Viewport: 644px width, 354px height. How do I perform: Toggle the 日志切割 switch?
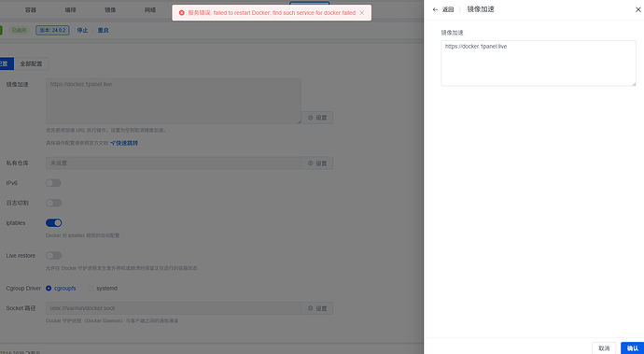point(53,203)
